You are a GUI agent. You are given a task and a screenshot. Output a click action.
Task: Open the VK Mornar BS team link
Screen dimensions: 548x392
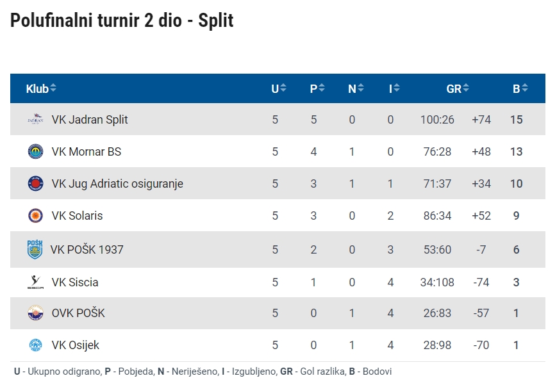coord(87,152)
